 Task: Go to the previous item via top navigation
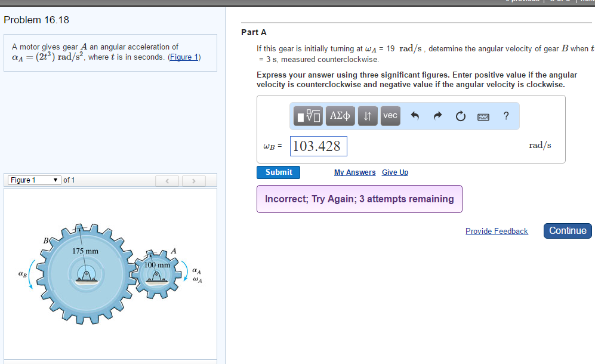click(x=520, y=1)
